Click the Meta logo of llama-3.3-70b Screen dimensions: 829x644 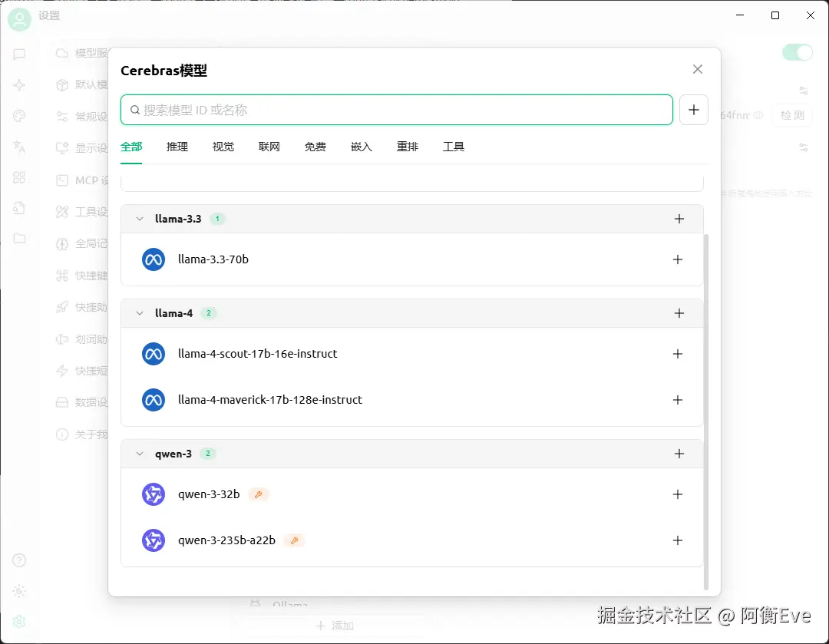[x=154, y=259]
